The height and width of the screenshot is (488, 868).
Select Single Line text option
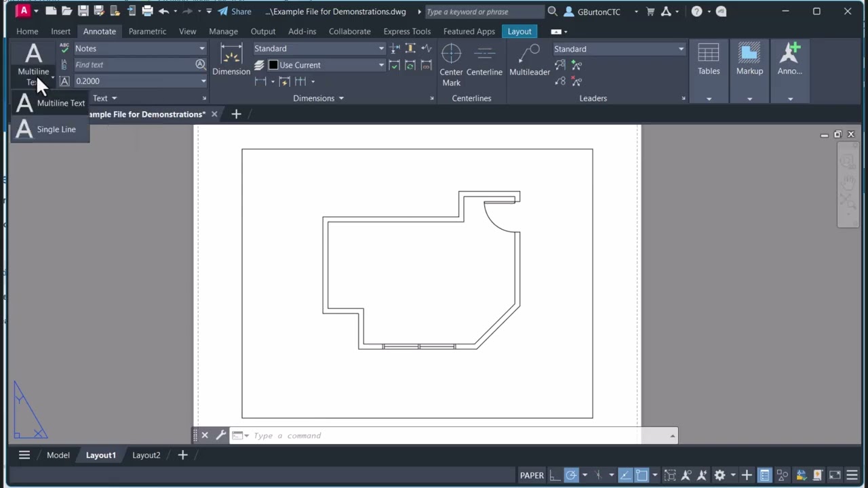50,129
